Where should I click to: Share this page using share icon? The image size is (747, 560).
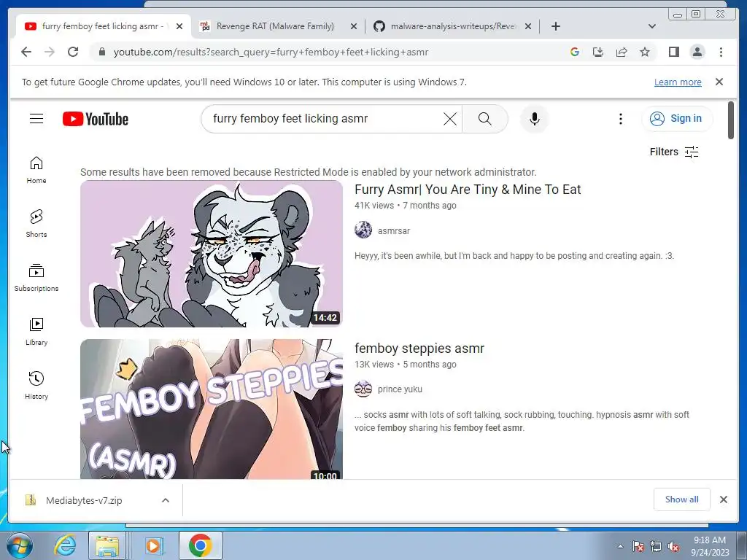pyautogui.click(x=622, y=52)
